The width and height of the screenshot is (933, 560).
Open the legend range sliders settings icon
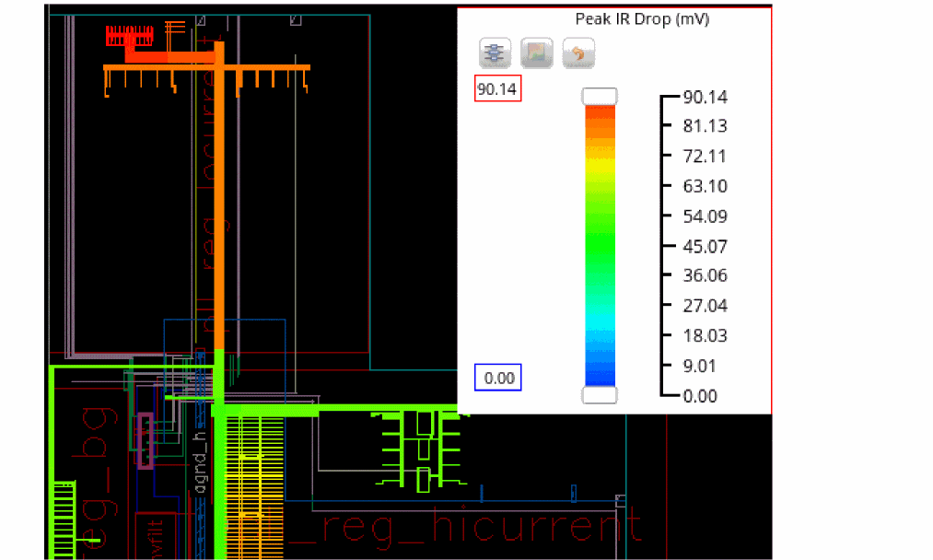pyautogui.click(x=495, y=53)
